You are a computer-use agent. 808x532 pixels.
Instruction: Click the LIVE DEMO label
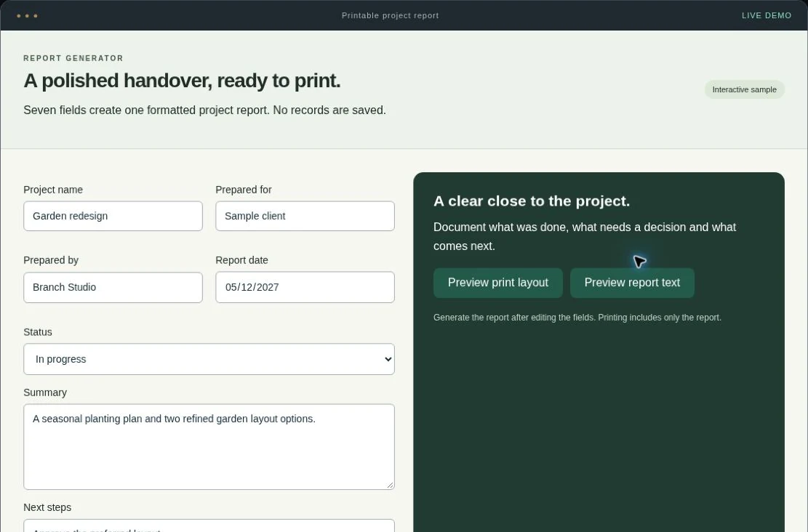767,15
